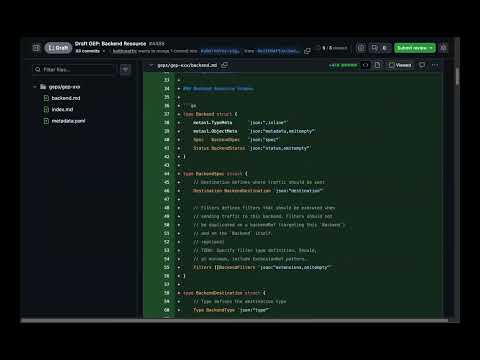Collapse the geps/gep-xxx folder chevron
This screenshot has height=360, width=480.
tap(34, 87)
